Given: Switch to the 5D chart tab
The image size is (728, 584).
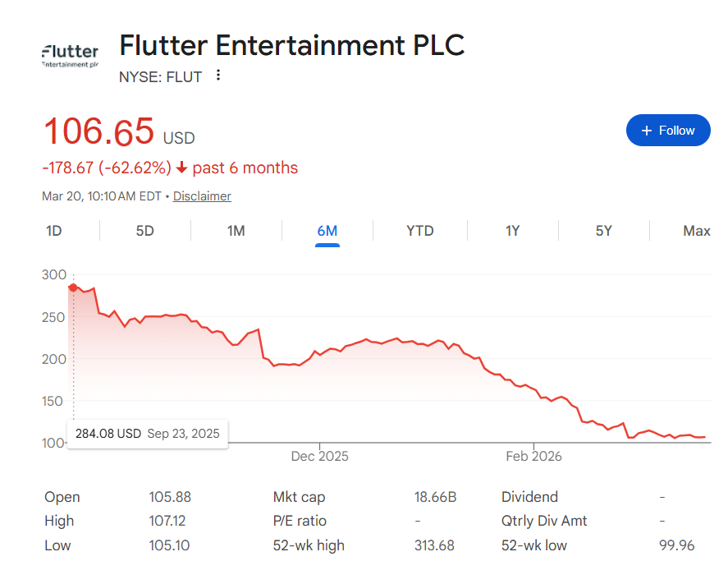Looking at the screenshot, I should (144, 231).
